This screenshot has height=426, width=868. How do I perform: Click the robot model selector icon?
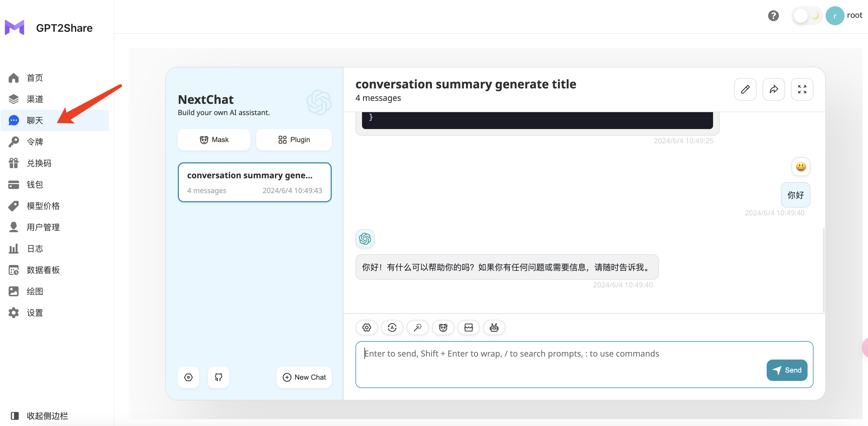494,328
